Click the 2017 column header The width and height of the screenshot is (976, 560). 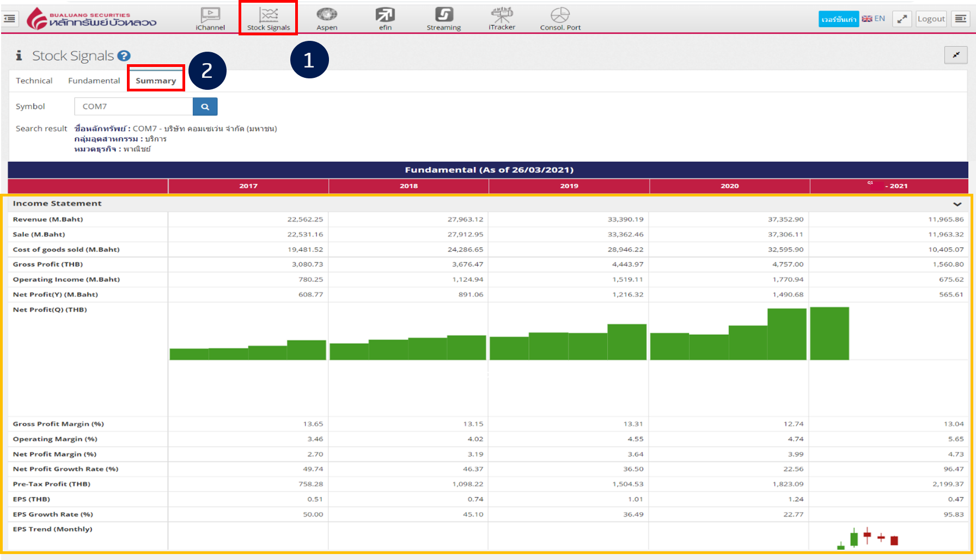pos(248,186)
